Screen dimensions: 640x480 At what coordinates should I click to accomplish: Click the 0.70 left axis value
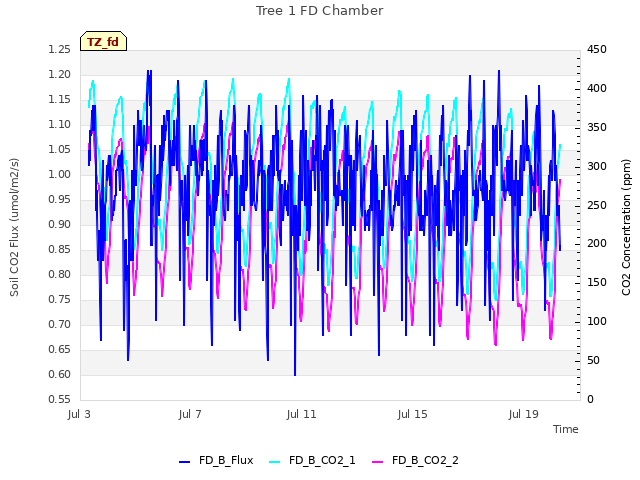[x=60, y=324]
